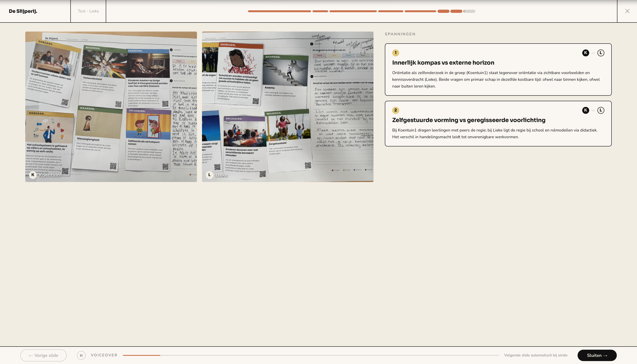The image size is (637, 364).
Task: Jump to fourth slide progress segment
Action: [x=391, y=11]
